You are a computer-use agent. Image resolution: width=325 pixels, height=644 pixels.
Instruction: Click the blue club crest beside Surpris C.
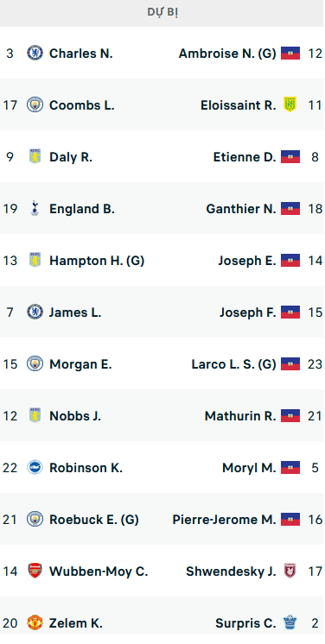(x=290, y=622)
